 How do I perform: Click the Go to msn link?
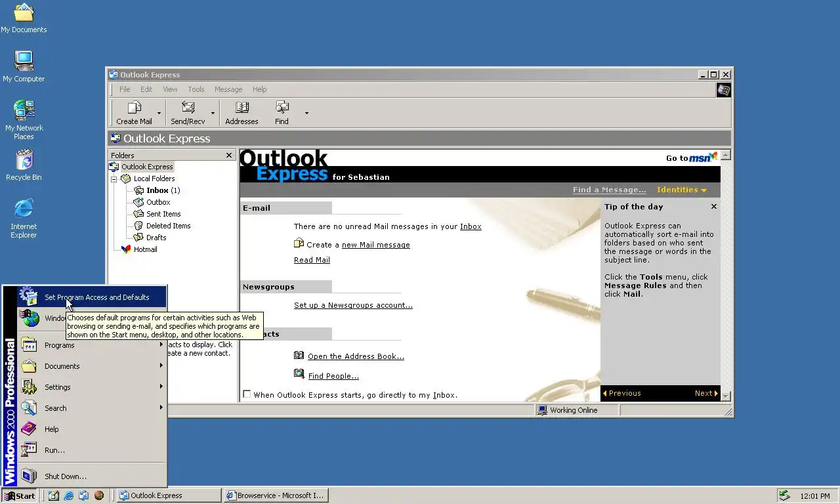pyautogui.click(x=692, y=157)
